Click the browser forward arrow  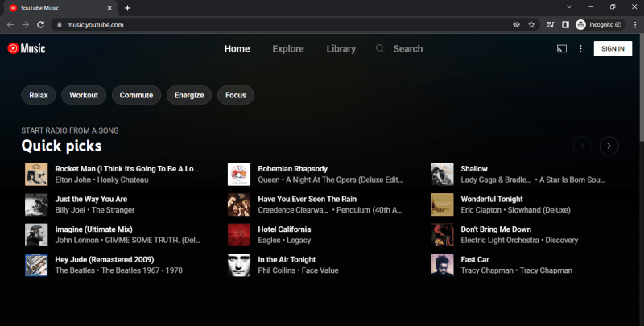pyautogui.click(x=26, y=25)
